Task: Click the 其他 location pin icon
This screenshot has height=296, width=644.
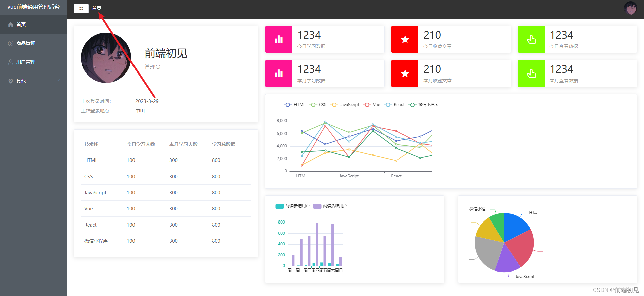Action: coord(11,81)
